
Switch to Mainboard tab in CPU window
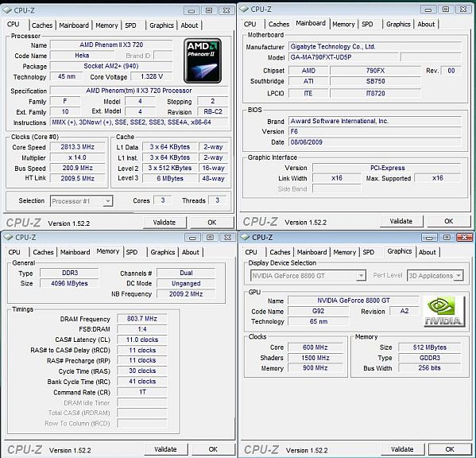74,25
